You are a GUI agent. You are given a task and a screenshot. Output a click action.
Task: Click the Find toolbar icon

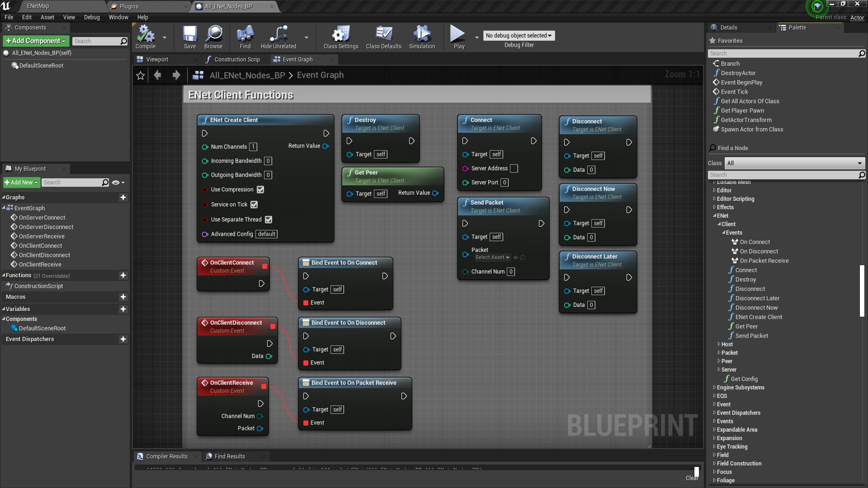point(245,35)
